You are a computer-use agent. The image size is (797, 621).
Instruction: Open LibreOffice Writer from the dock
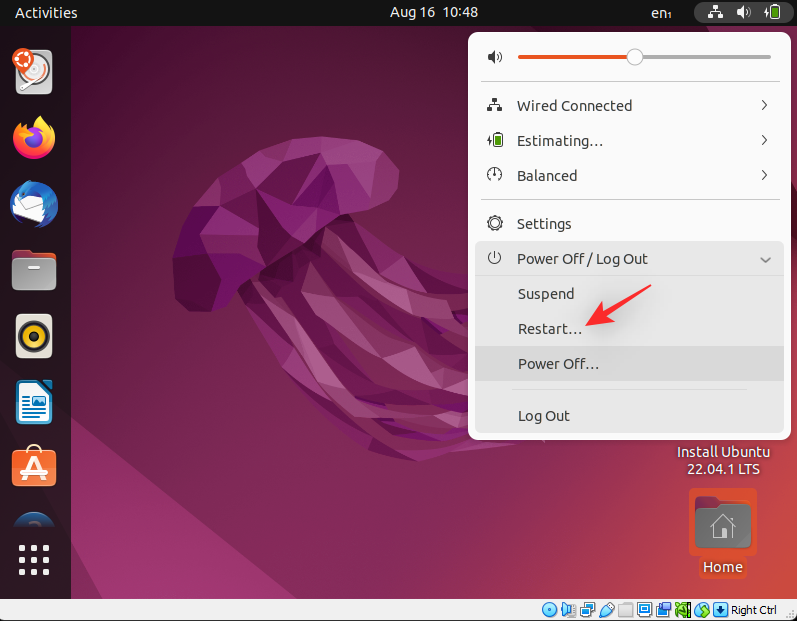point(34,402)
